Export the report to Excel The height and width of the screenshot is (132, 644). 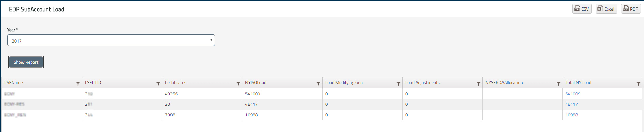[606, 9]
